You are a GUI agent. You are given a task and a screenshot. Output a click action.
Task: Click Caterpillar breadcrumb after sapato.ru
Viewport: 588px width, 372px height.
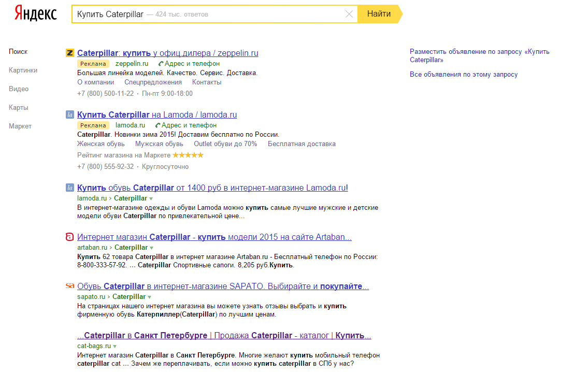(x=129, y=297)
